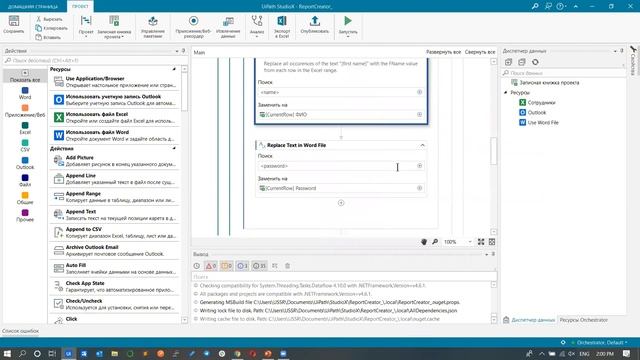640x360 pixels.
Task: Filter activities by Word category
Action: [x=25, y=93]
